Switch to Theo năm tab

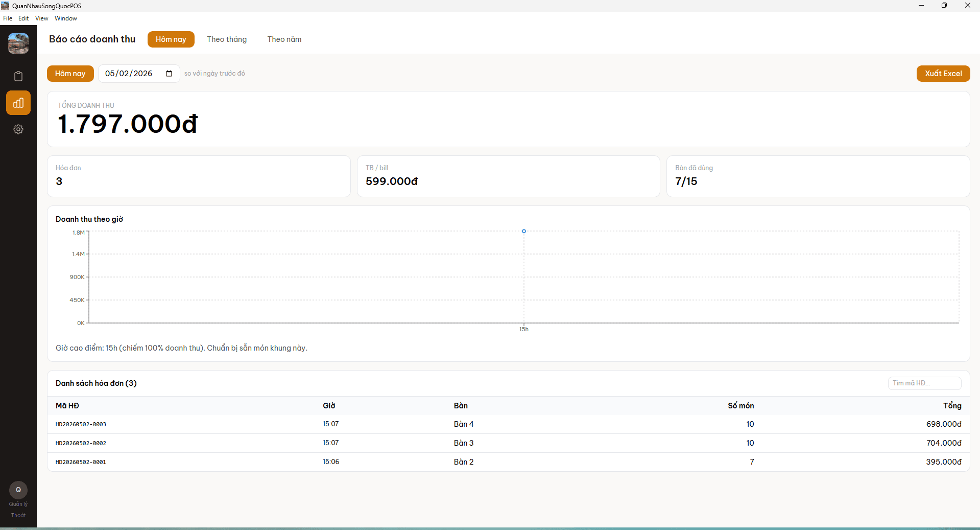284,39
